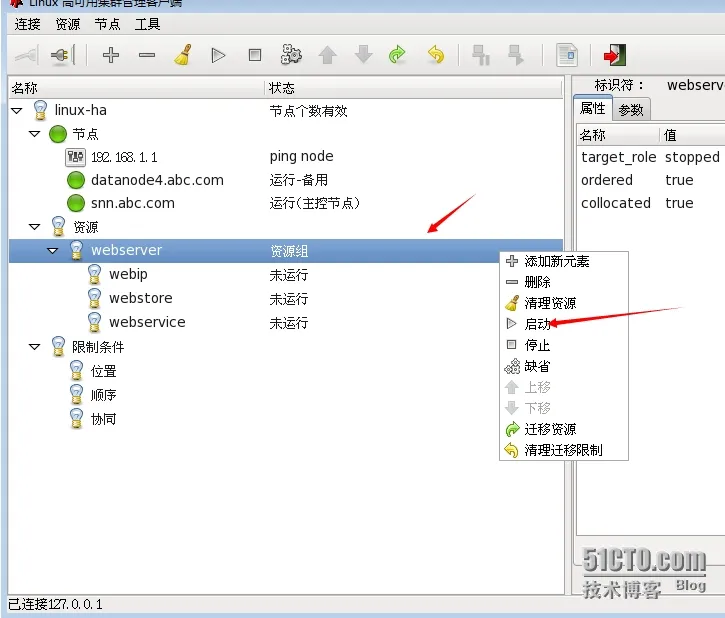Image resolution: width=725 pixels, height=618 pixels.
Task: Open the 节点 menu in menu bar
Action: (x=107, y=24)
